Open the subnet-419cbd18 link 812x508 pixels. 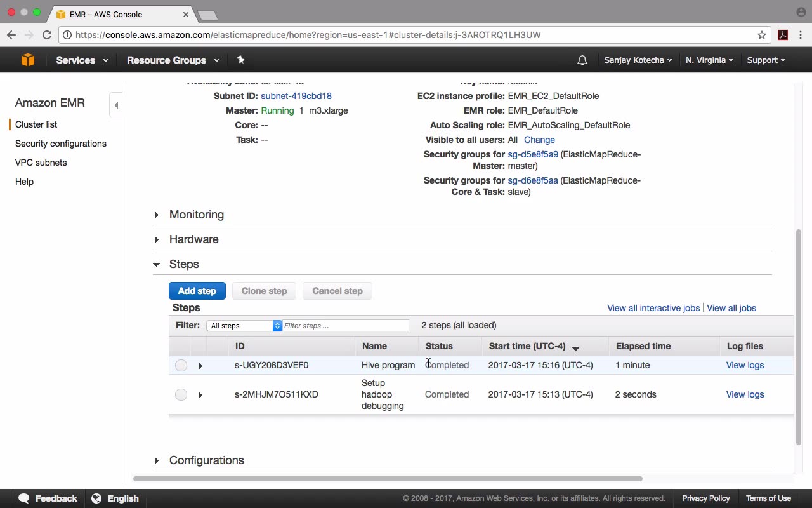click(x=296, y=96)
